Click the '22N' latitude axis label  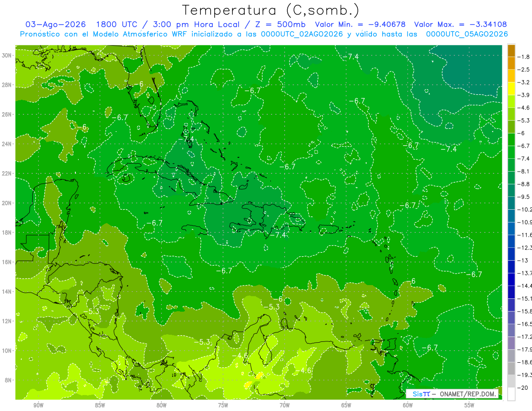(7, 173)
